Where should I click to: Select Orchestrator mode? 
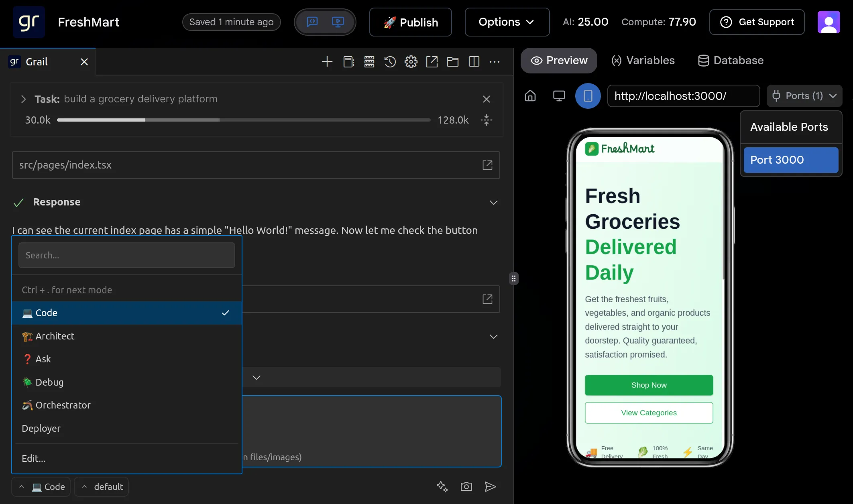tap(127, 405)
